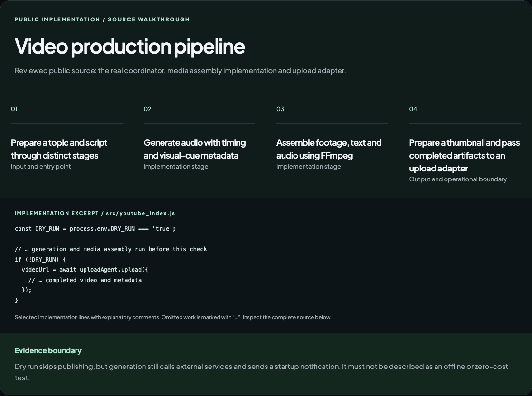
Task: Click step number 03
Action: pyautogui.click(x=280, y=109)
